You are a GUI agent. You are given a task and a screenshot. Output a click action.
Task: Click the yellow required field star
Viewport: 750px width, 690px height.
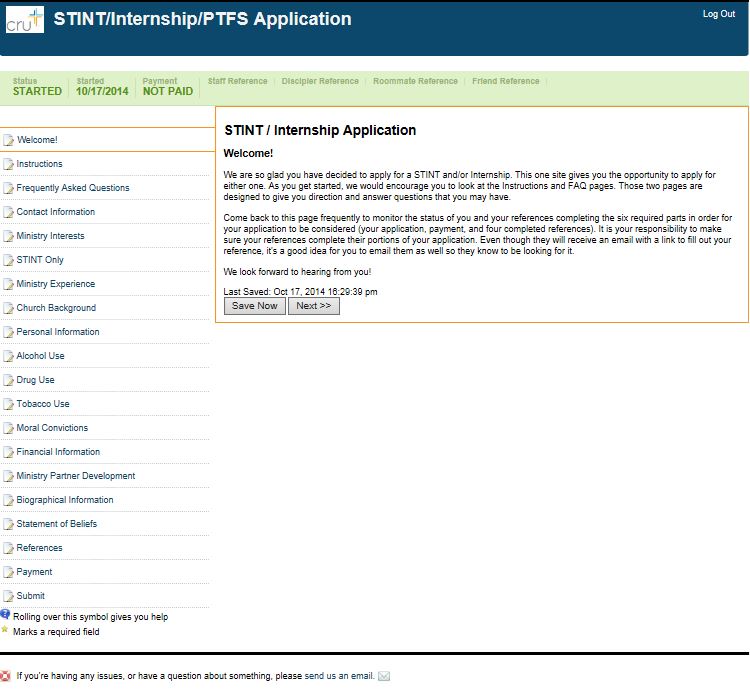(5, 629)
